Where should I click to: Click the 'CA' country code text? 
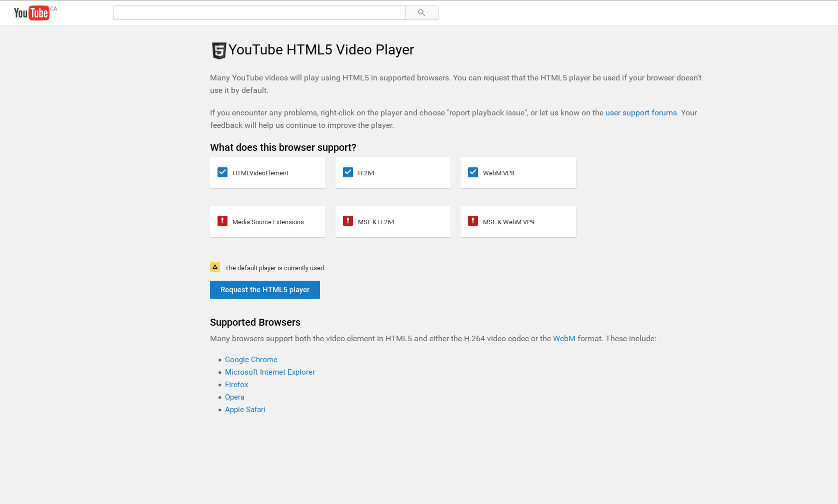tap(53, 9)
